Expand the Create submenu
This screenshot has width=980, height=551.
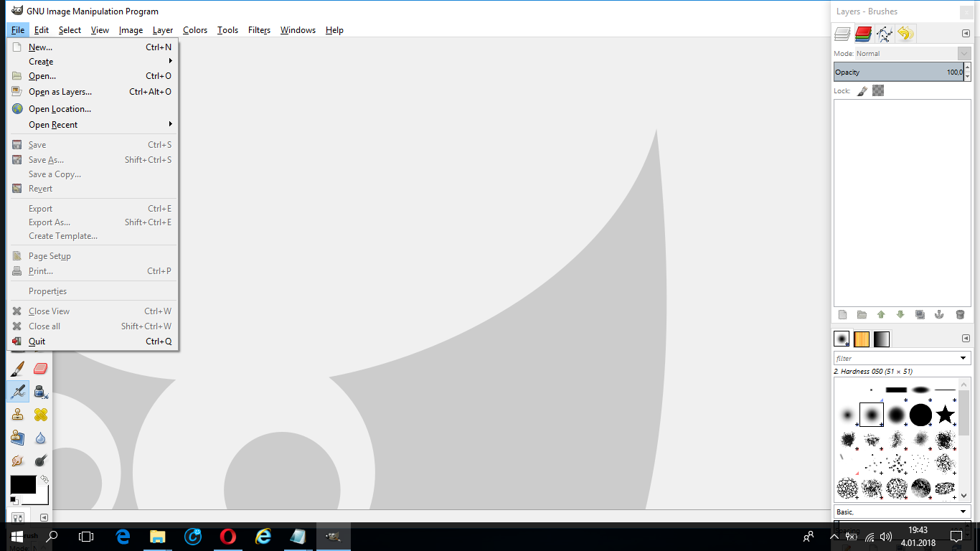93,62
